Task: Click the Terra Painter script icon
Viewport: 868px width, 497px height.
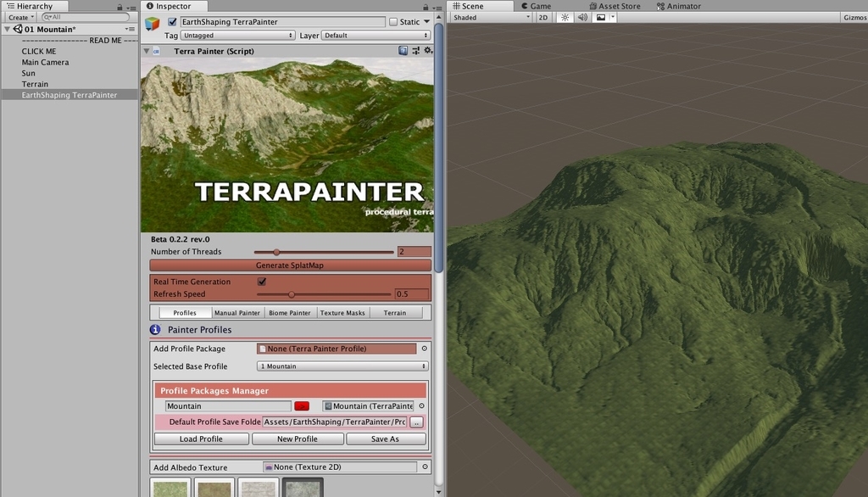Action: [x=156, y=51]
